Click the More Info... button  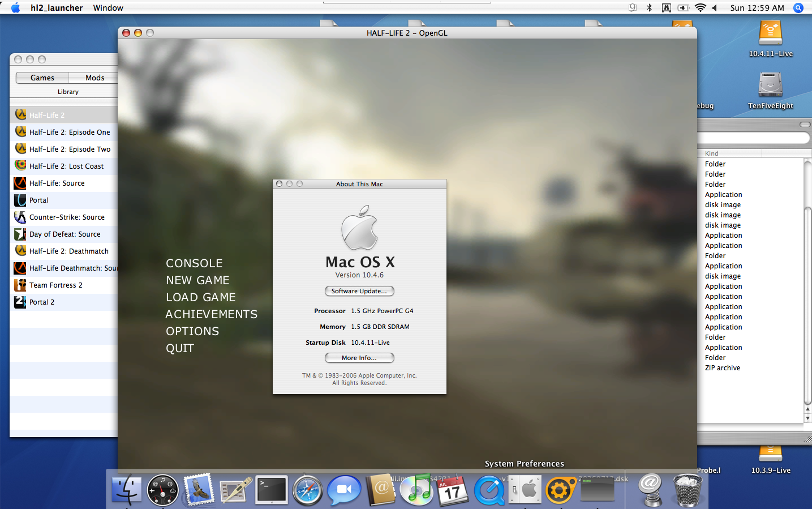[x=359, y=358]
